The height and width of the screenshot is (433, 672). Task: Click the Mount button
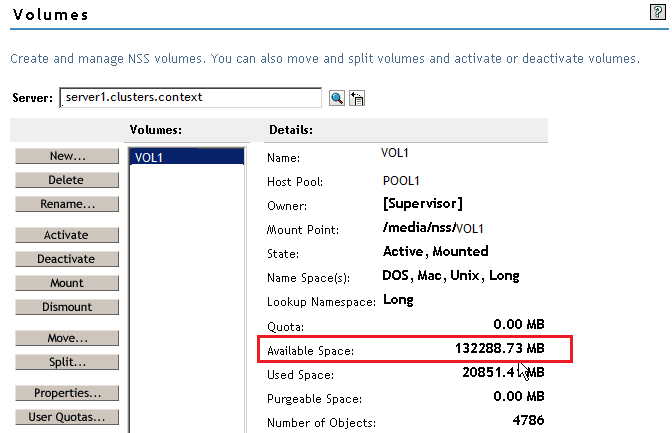tap(66, 283)
